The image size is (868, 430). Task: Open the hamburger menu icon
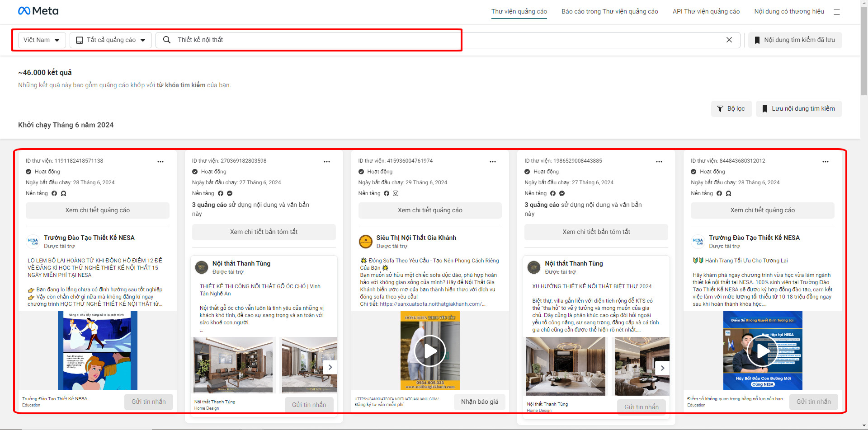coord(837,12)
